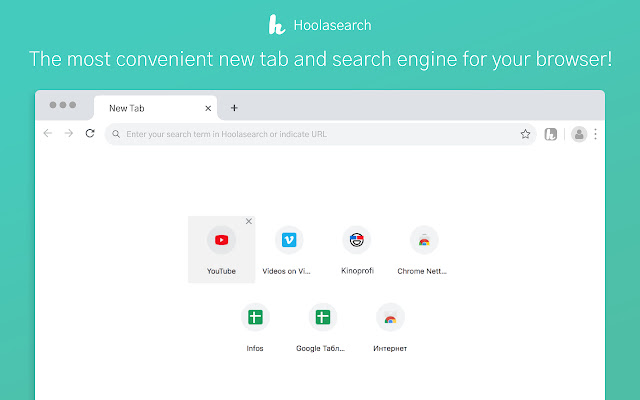The width and height of the screenshot is (640, 400).
Task: Click the Kinoprofi label text
Action: tap(358, 271)
